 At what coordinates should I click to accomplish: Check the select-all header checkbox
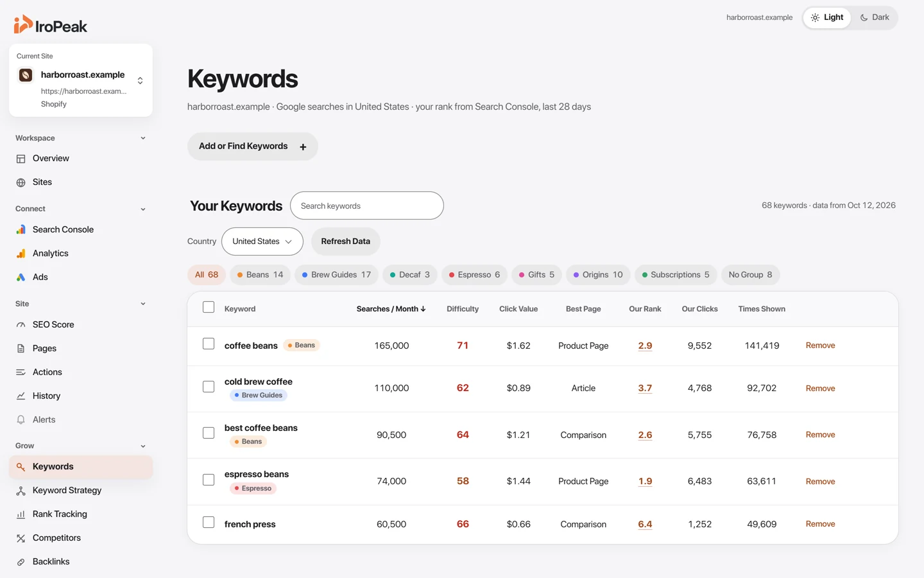pos(209,307)
